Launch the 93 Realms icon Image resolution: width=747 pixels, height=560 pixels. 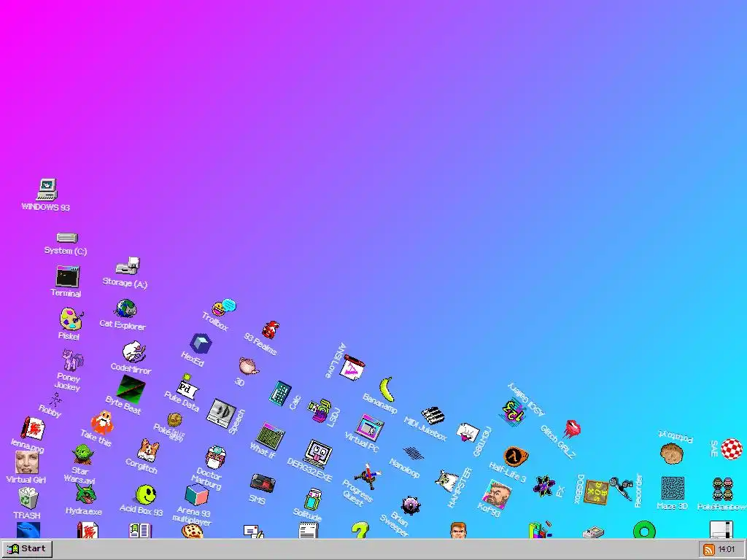(x=271, y=330)
